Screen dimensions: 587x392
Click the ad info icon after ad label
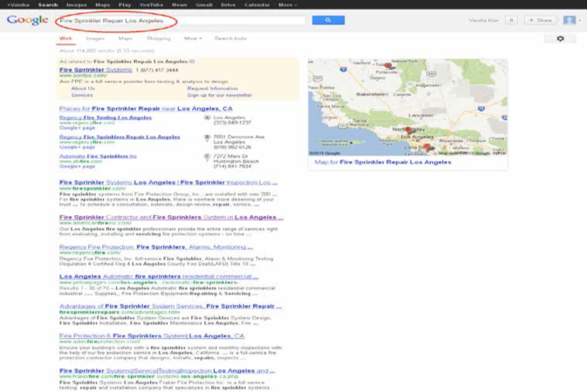tap(192, 61)
